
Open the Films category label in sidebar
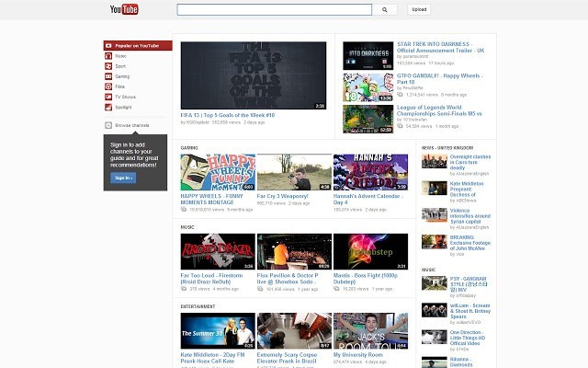click(x=120, y=86)
